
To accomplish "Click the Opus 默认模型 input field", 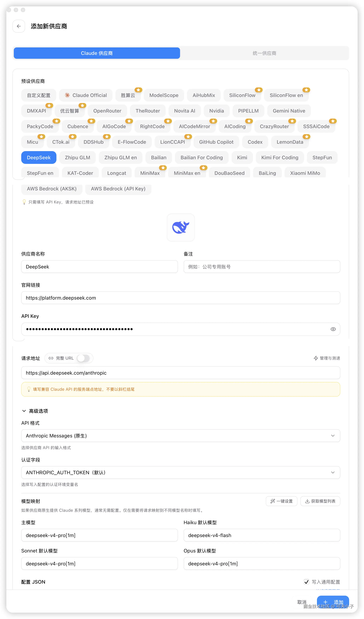I will click(x=262, y=564).
